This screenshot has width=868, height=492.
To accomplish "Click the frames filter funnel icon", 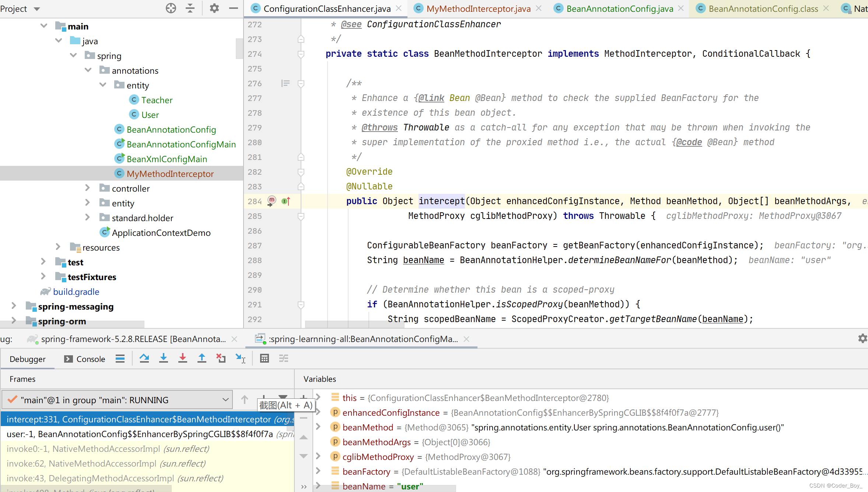I will click(x=283, y=397).
